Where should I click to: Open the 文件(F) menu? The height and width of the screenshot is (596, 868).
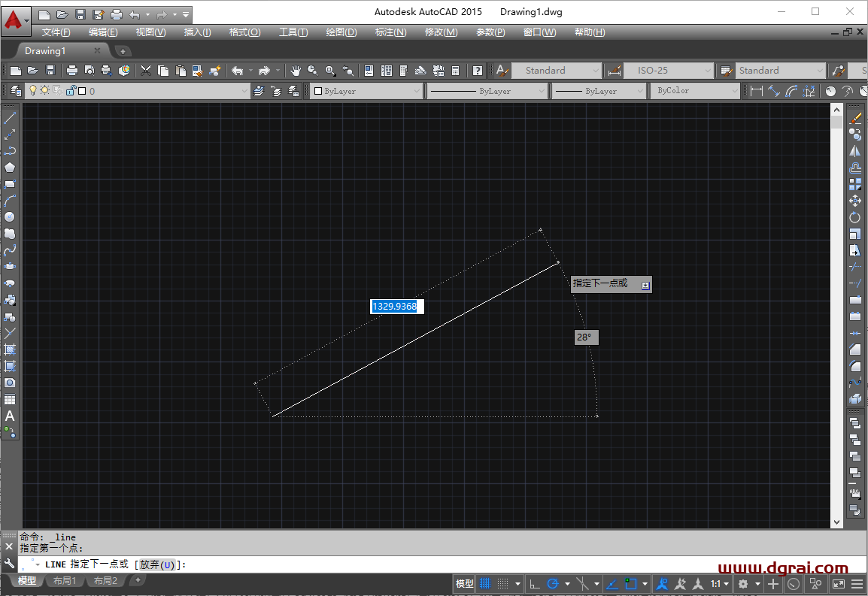point(56,32)
